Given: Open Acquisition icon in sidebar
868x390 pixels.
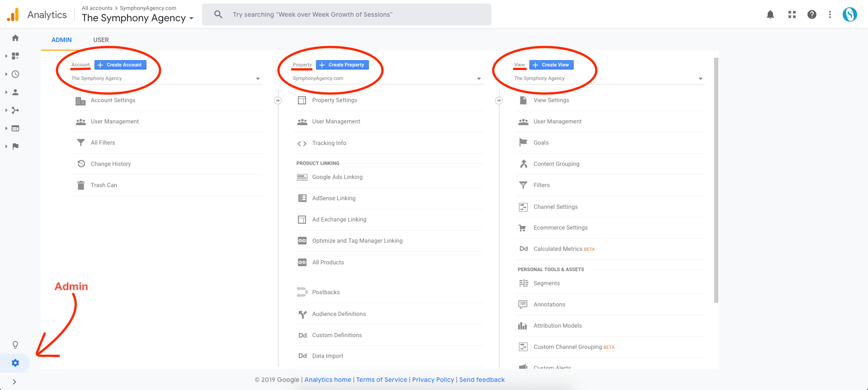Looking at the screenshot, I should click(x=15, y=110).
